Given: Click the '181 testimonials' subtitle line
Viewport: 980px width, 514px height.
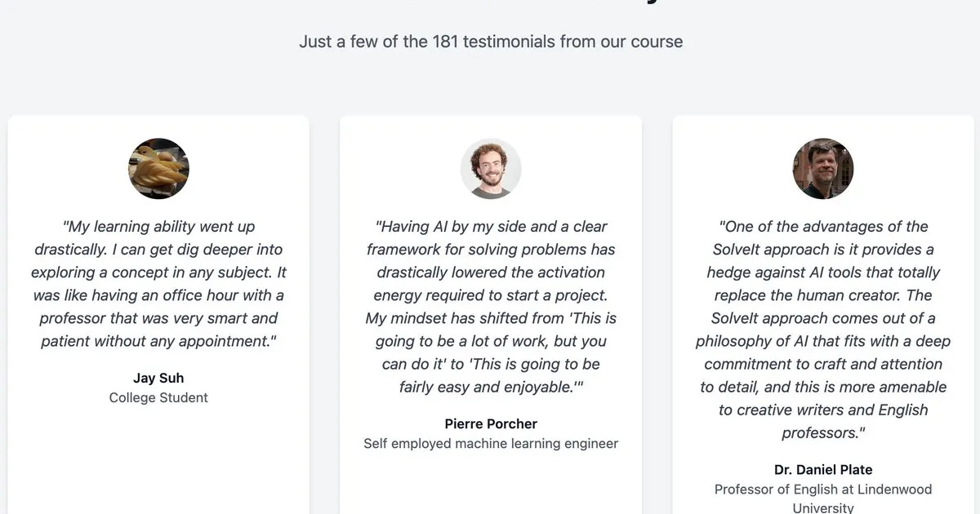Looking at the screenshot, I should click(x=491, y=41).
